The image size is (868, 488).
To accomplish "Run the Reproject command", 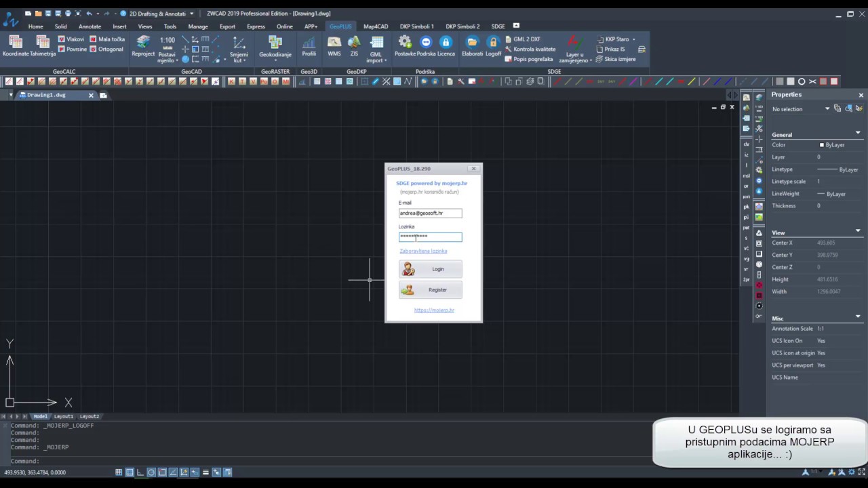I will coord(143,45).
